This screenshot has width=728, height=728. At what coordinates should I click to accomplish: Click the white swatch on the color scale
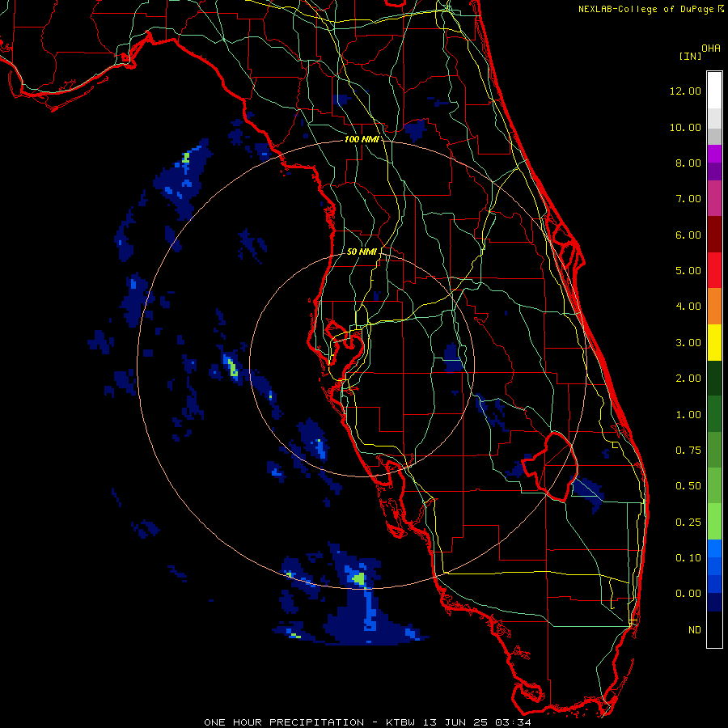[714, 91]
